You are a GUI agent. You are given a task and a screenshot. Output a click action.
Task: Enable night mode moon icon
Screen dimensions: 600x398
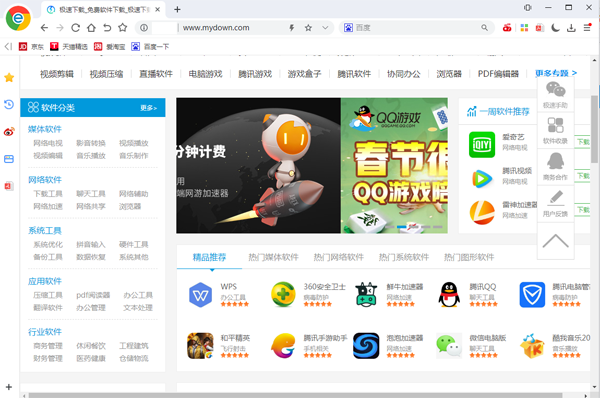pos(555,28)
